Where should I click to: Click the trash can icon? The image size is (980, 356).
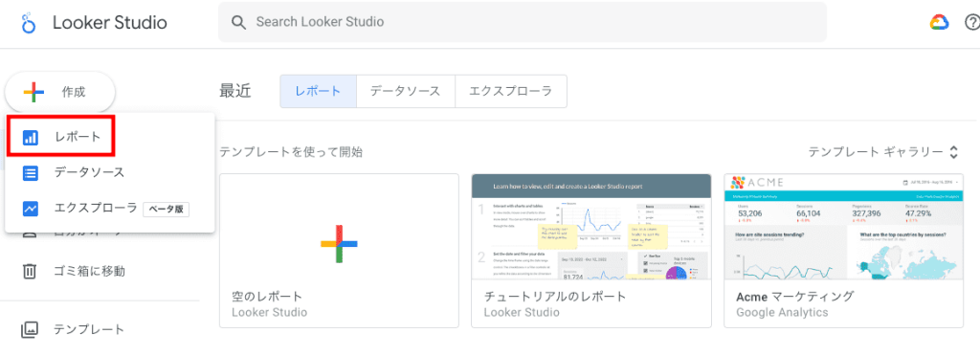tap(30, 271)
